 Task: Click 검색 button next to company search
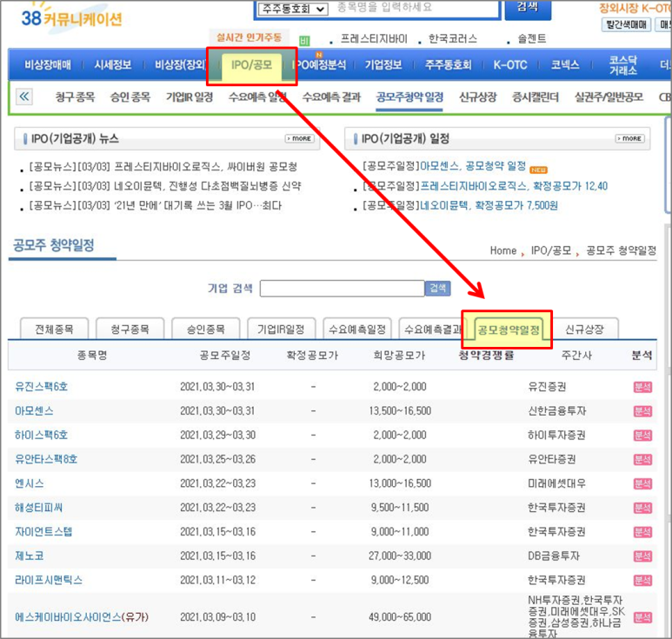click(438, 288)
